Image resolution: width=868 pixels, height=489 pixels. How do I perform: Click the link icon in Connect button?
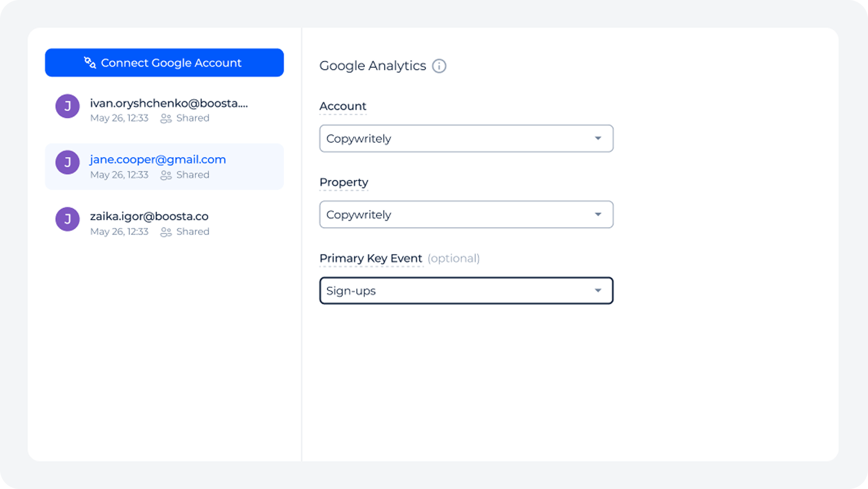point(90,62)
